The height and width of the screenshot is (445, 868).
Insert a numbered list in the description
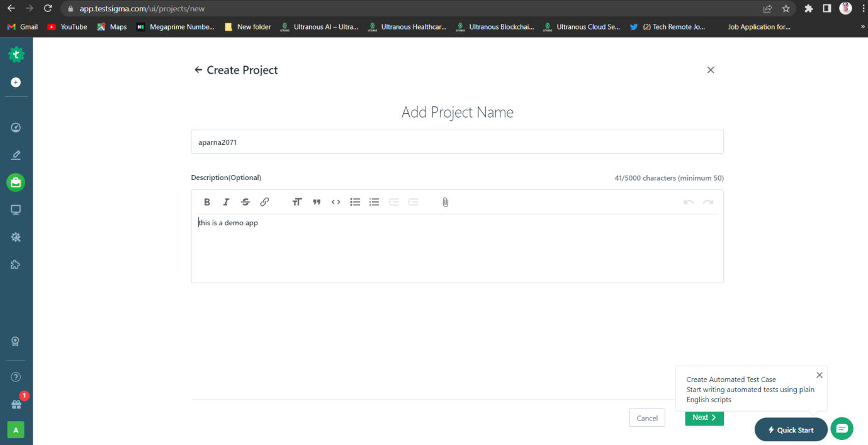374,201
